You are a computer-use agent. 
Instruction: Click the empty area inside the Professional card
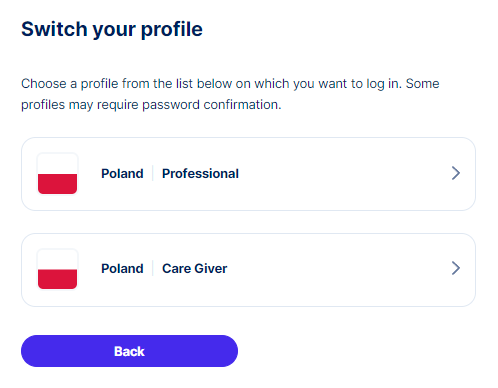point(343,174)
